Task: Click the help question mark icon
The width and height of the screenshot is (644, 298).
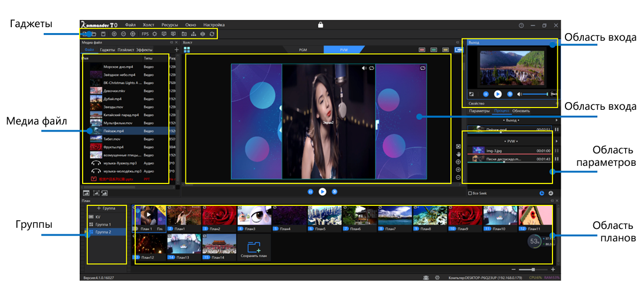Action: click(x=521, y=25)
